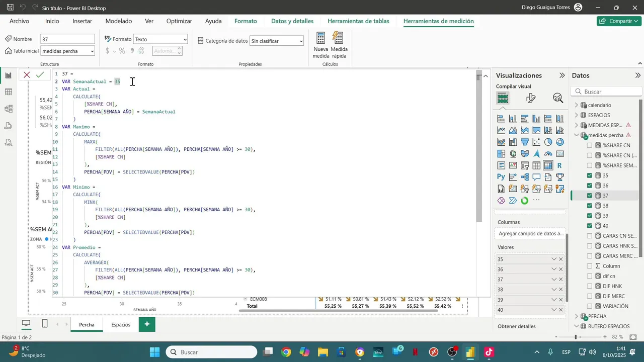The width and height of the screenshot is (644, 362).
Task: Open dropdown arrow of value field 35
Action: pyautogui.click(x=554, y=259)
